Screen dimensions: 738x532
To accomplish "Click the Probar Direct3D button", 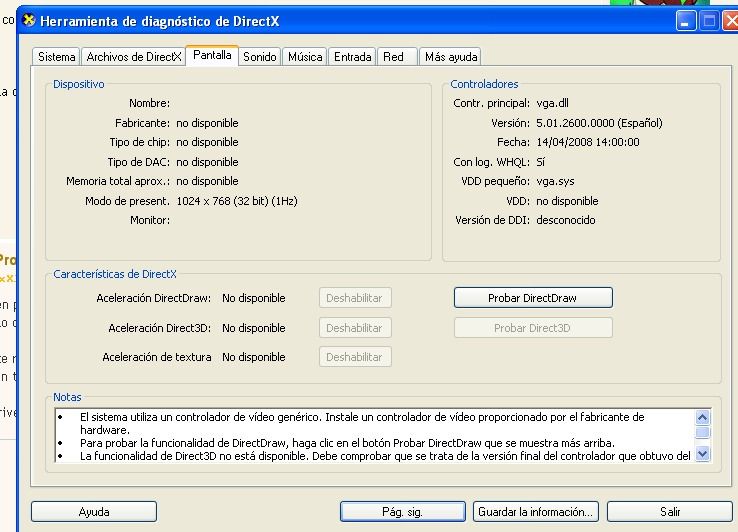I will click(532, 328).
